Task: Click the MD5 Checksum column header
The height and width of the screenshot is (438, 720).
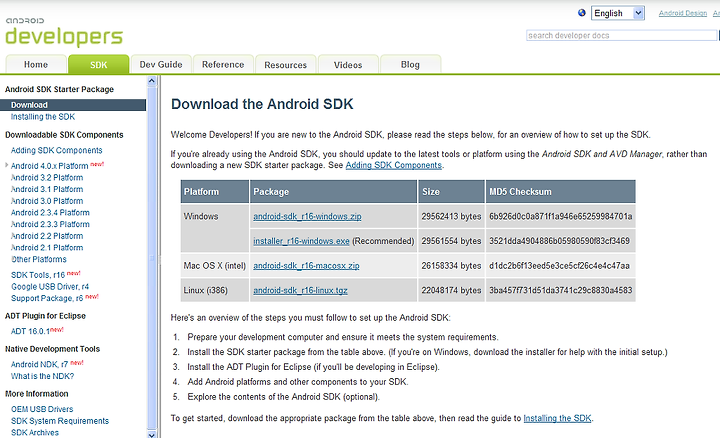Action: click(x=561, y=192)
